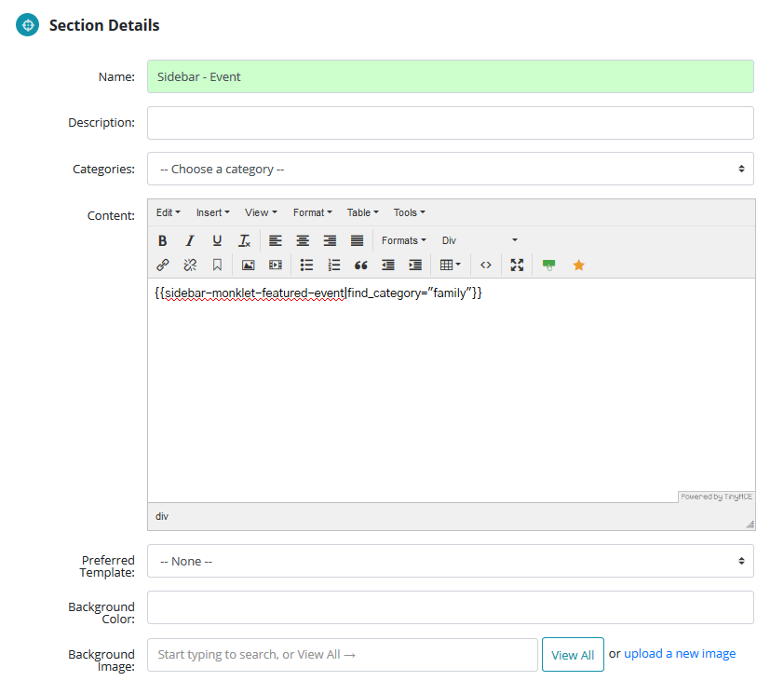The height and width of the screenshot is (681, 784).
Task: Open the Format menu
Action: [313, 212]
